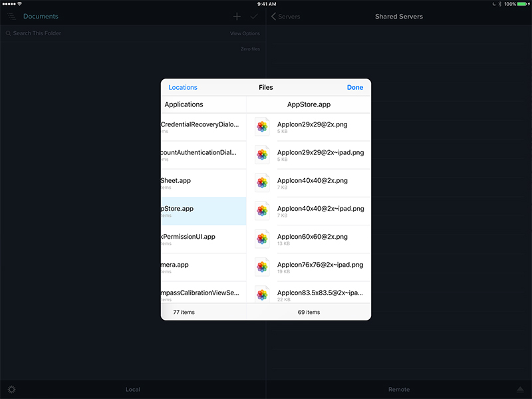This screenshot has height=399, width=532.
Task: Open settings gear icon at bottom left
Action: tap(11, 389)
